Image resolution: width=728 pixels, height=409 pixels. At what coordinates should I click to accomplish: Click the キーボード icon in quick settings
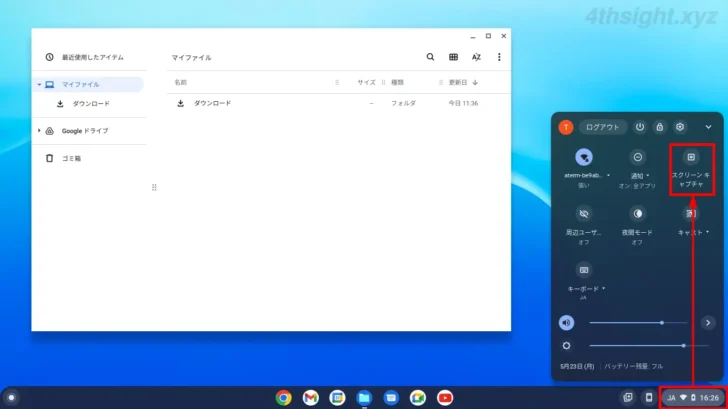pyautogui.click(x=584, y=270)
